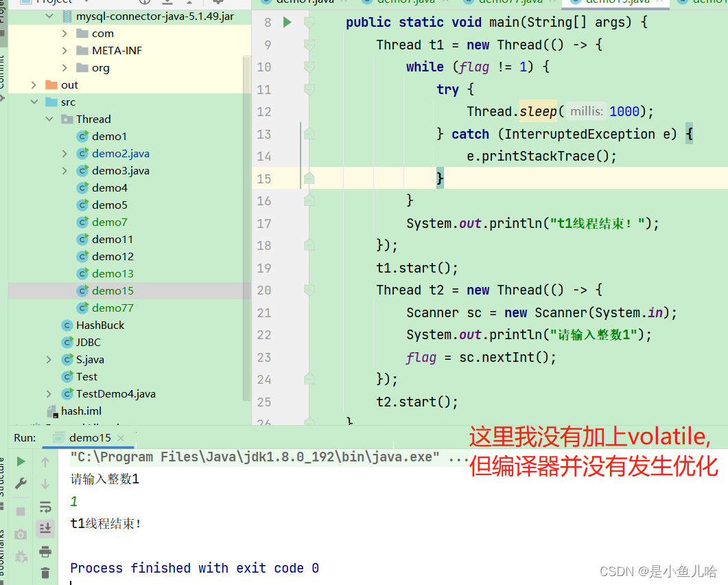
Task: Select demo1 class in project tree
Action: pos(109,136)
